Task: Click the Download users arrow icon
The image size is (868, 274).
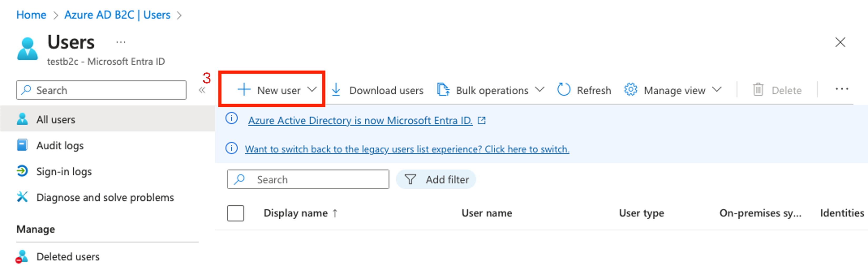Action: [336, 90]
